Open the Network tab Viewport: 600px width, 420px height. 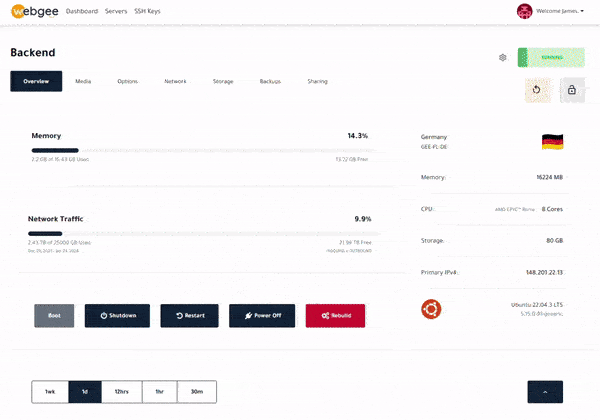pyautogui.click(x=175, y=81)
